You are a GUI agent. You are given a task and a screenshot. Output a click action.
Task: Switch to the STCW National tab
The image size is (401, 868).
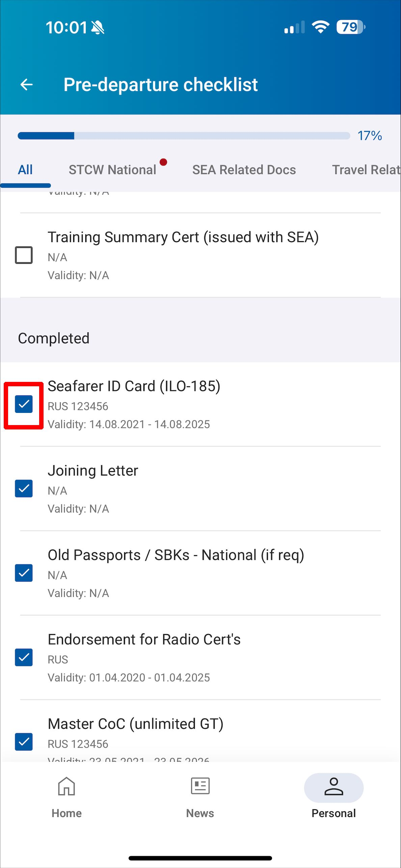[x=112, y=170]
